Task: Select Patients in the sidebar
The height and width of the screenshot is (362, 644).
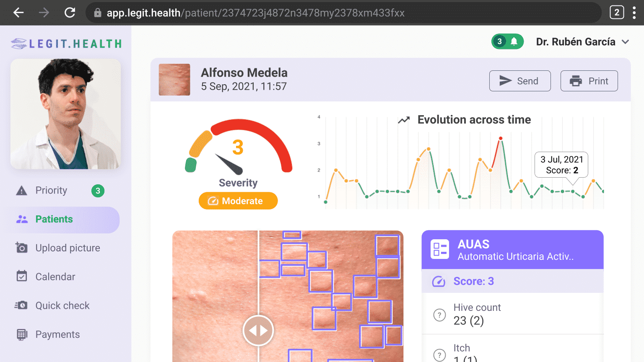Action: 63,220
